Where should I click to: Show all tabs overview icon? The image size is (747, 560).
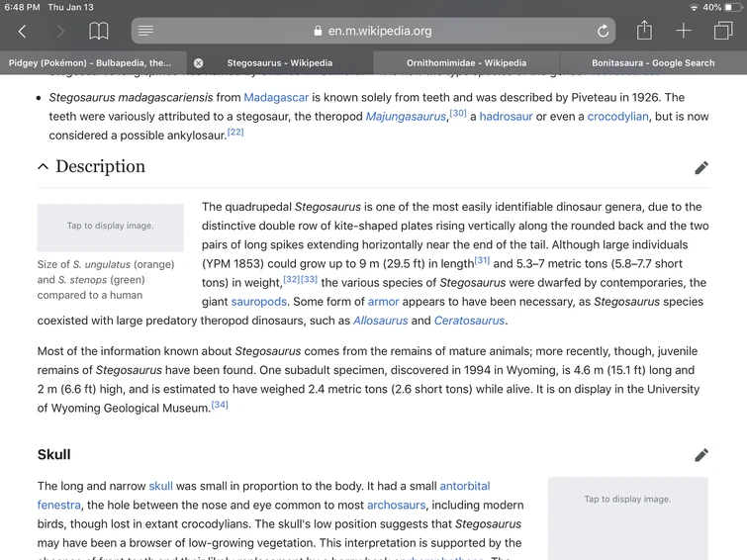coord(722,31)
